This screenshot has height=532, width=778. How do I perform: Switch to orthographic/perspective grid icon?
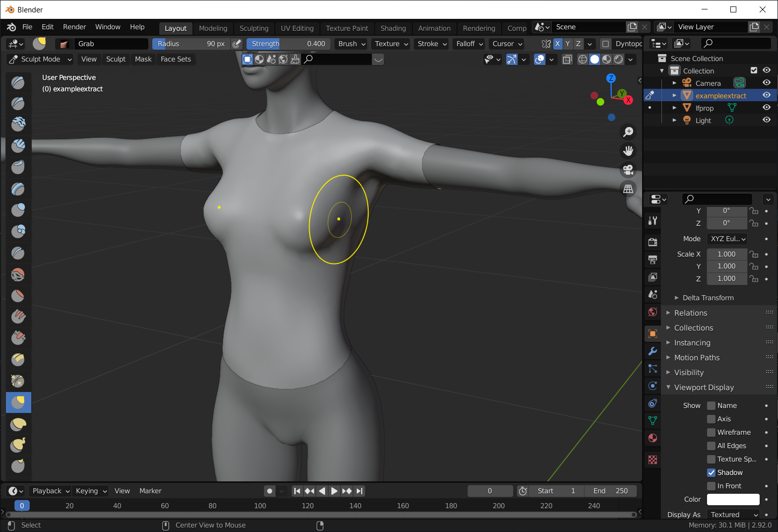point(628,189)
